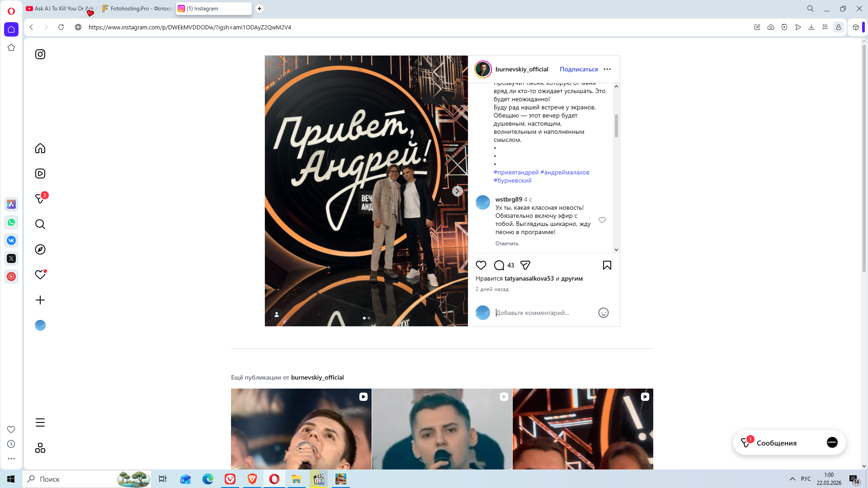
Task: Open direct messages icon with badge
Action: tap(40, 199)
